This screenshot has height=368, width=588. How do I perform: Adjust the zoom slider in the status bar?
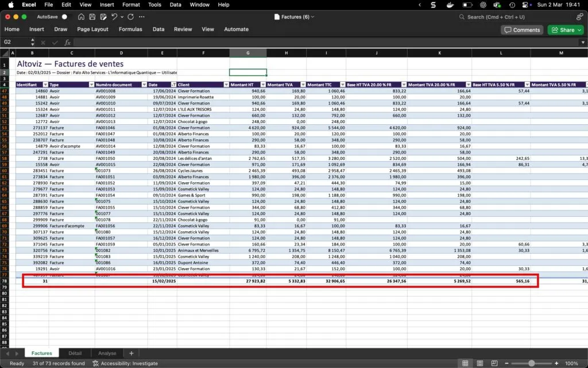click(x=531, y=363)
